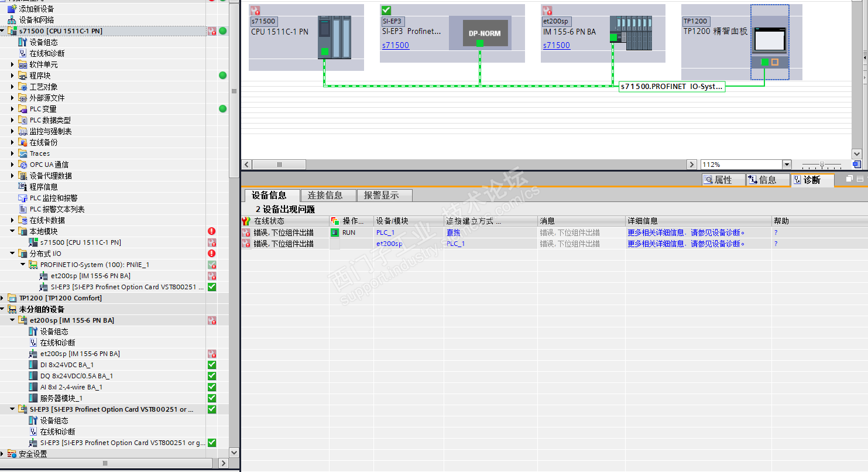Select the TP1200 panel image in network view
This screenshot has width=868, height=472.
click(x=770, y=39)
